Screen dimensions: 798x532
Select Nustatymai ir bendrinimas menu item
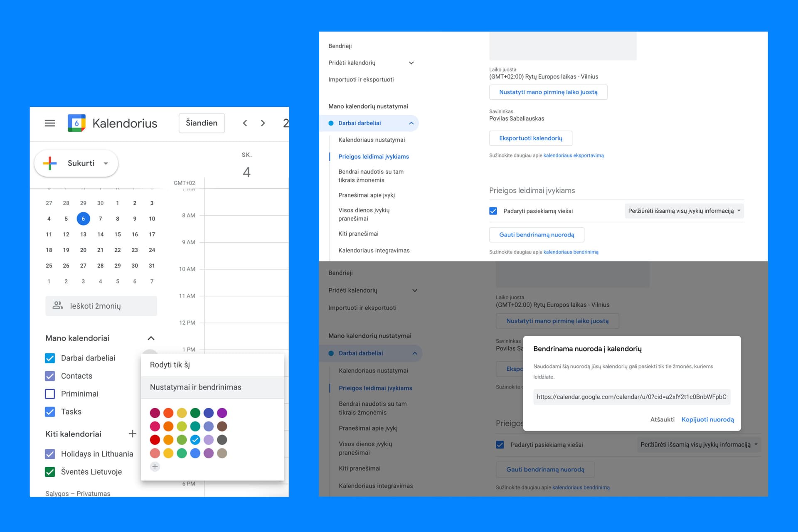tap(196, 387)
